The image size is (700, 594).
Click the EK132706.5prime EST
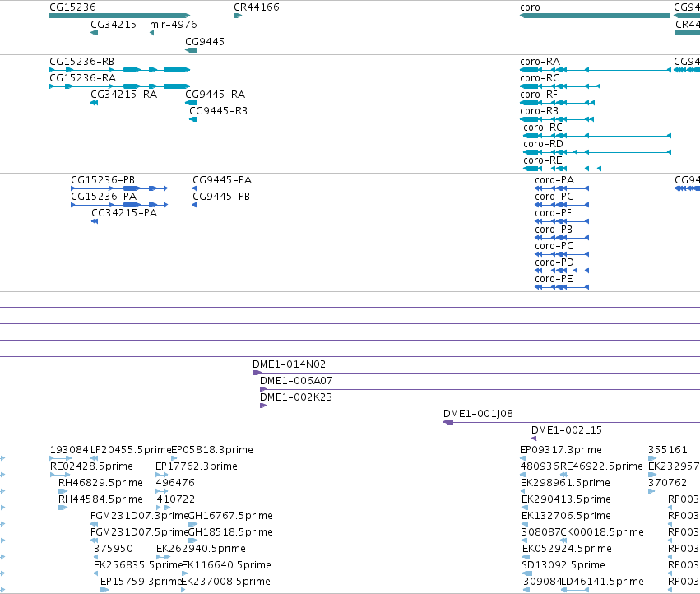525,524
